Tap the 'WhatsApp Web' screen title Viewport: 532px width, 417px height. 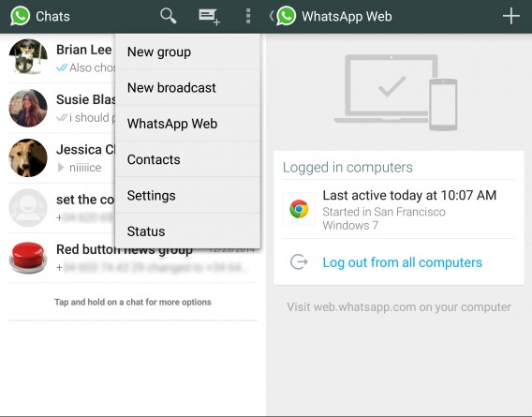coord(347,16)
